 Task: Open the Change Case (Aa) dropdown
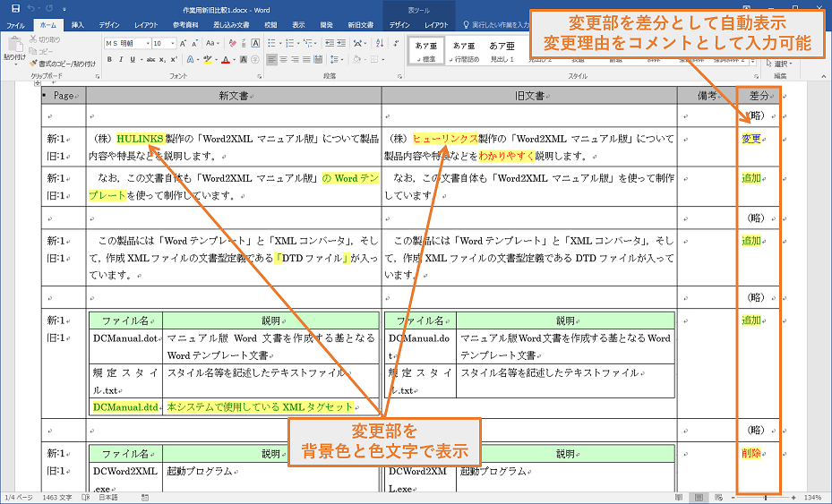(x=212, y=43)
